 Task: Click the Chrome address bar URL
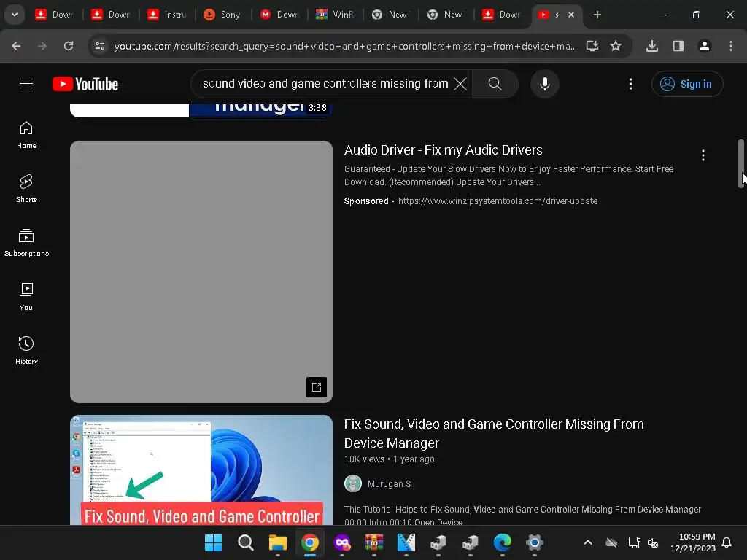(x=345, y=46)
